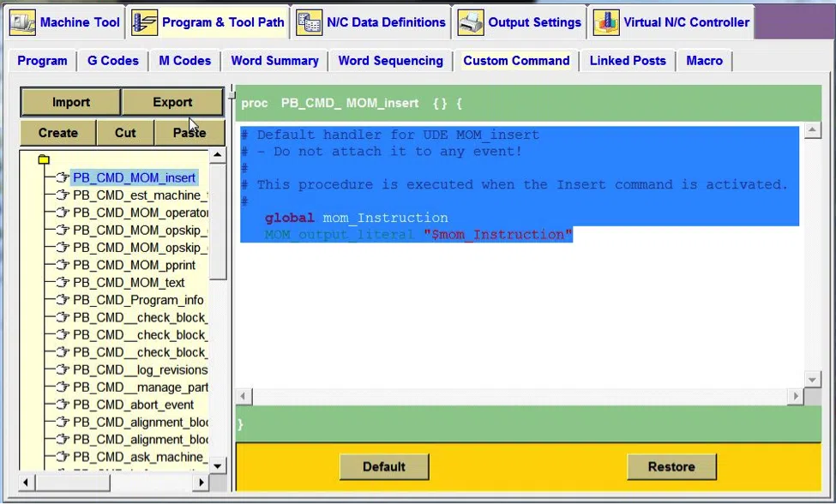Click the code editor scroll-right arrow

click(796, 396)
